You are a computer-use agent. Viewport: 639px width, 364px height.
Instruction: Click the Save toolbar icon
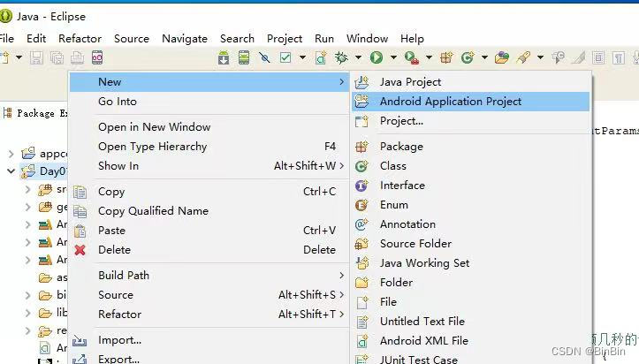tap(36, 57)
